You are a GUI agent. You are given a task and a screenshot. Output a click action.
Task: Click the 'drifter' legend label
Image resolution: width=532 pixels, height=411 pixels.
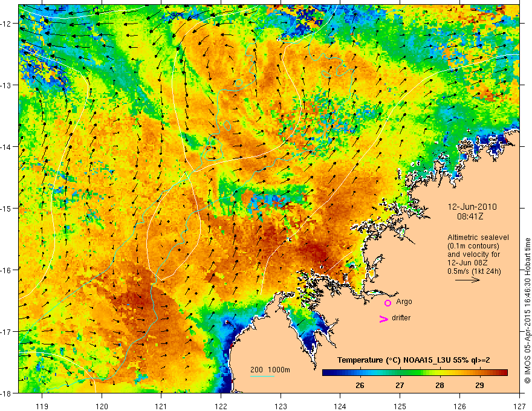[401, 318]
